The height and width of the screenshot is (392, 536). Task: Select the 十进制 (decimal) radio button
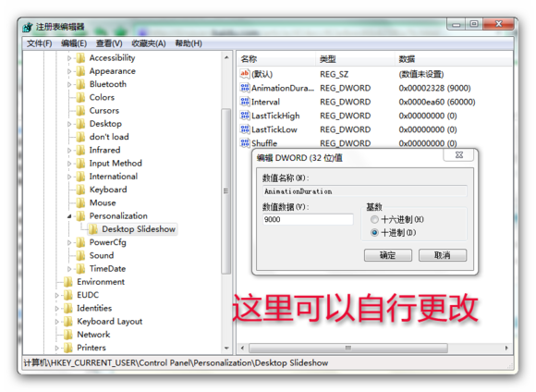(x=374, y=233)
